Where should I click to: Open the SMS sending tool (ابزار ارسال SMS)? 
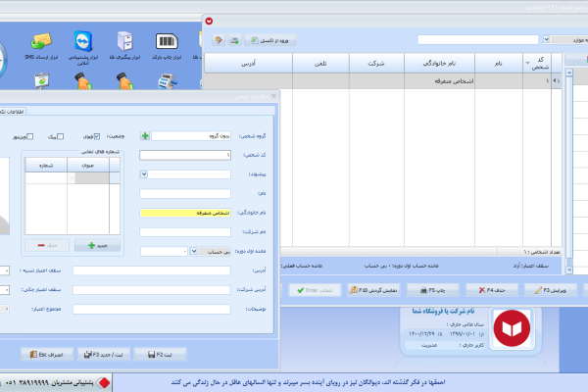click(x=41, y=46)
